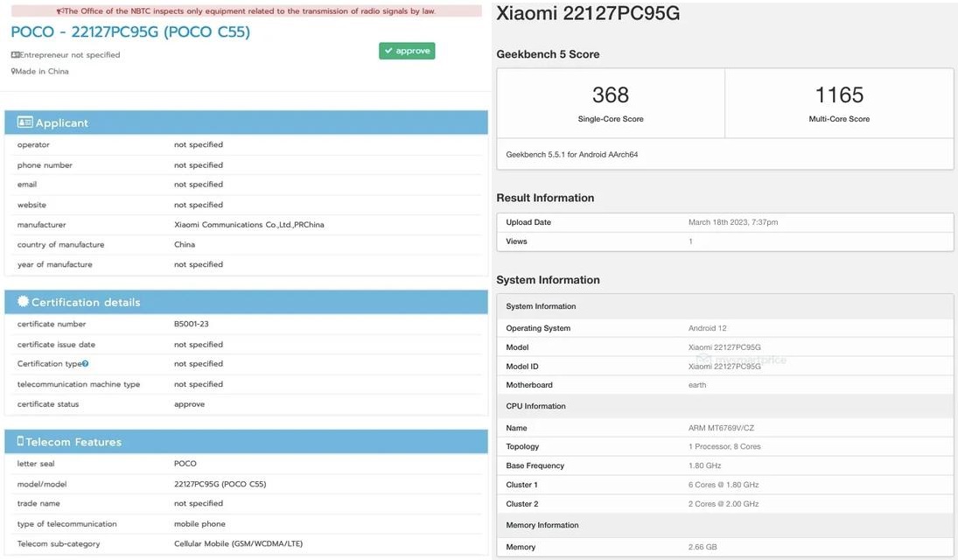The width and height of the screenshot is (958, 560).
Task: Click the year of manufacture label
Action: [55, 265]
